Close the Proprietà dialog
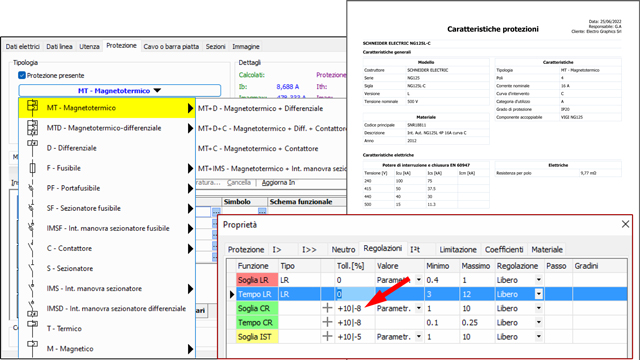 625,224
